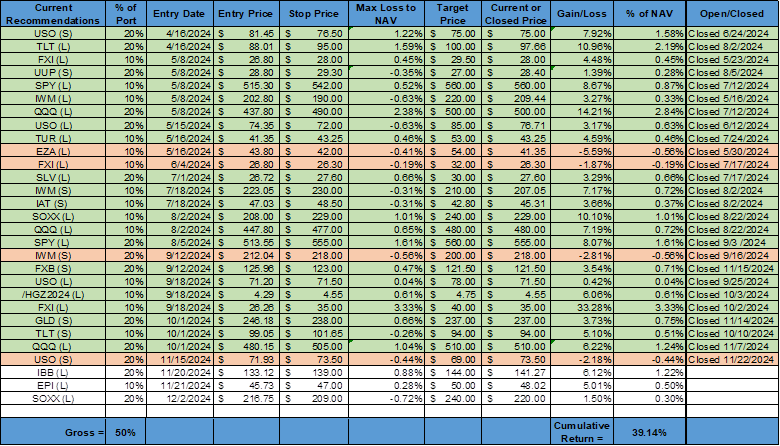Screen dimensions: 780x446
Task: Select gain/loss '-5.59%' cell
Action: pos(582,151)
